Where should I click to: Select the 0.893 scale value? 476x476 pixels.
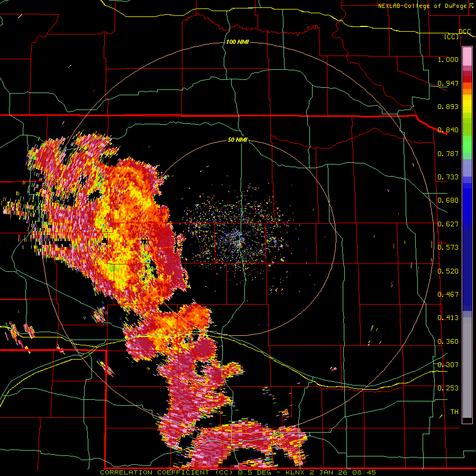tap(448, 106)
